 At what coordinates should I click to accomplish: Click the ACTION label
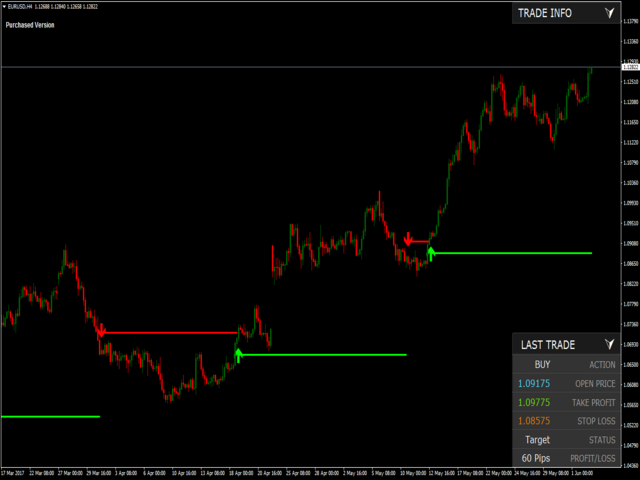602,365
